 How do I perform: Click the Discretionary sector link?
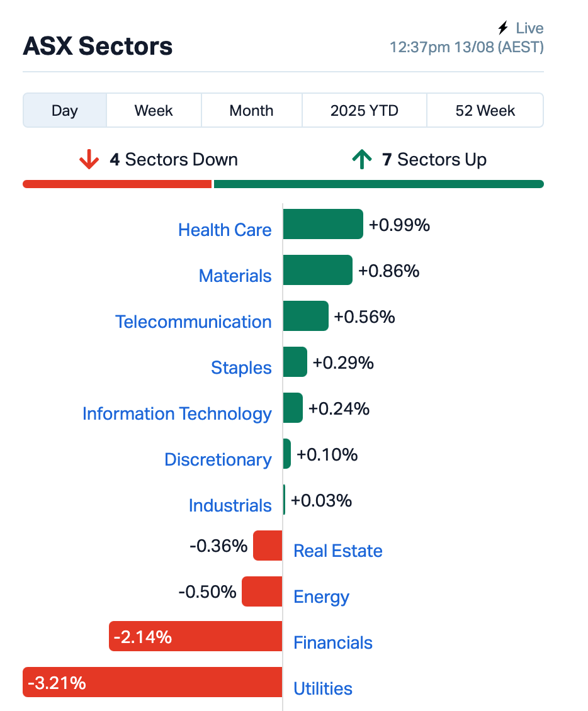click(218, 459)
